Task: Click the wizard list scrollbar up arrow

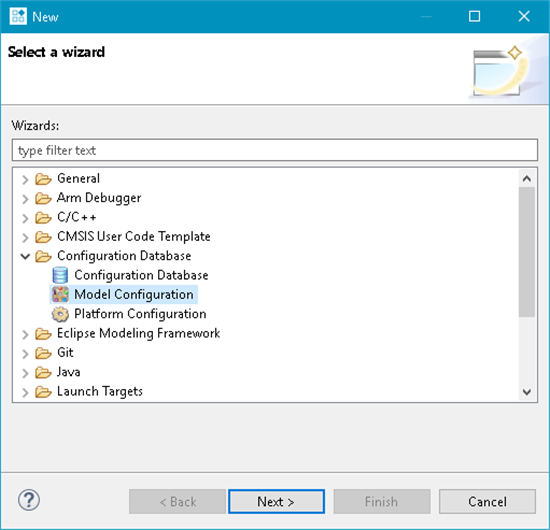Action: (526, 179)
